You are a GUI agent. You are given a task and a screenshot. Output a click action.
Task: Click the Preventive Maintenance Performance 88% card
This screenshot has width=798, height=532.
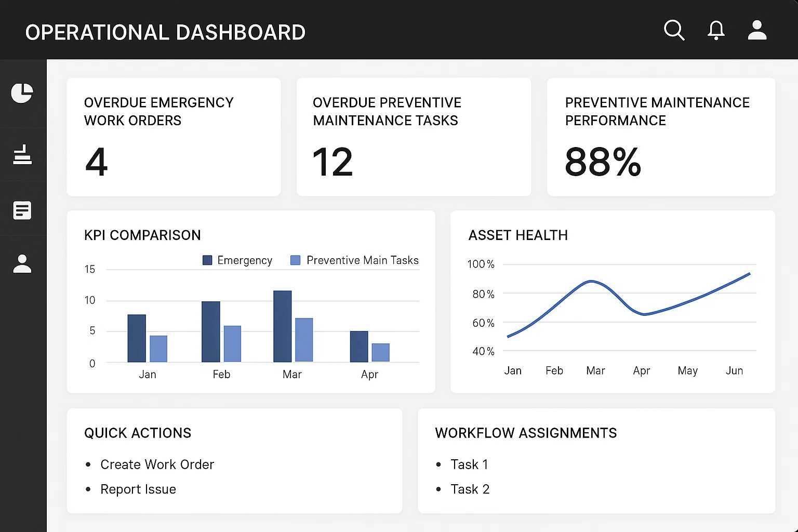point(661,137)
